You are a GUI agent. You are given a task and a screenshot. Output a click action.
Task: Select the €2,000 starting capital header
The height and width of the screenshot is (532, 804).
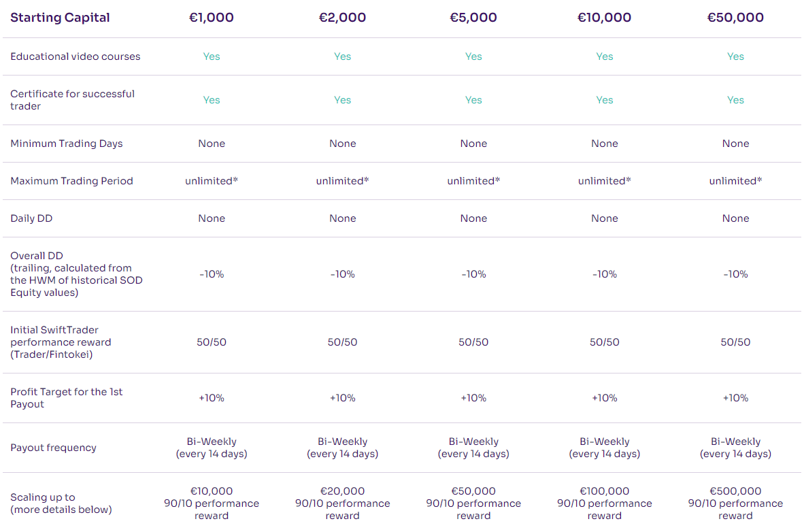(x=342, y=18)
